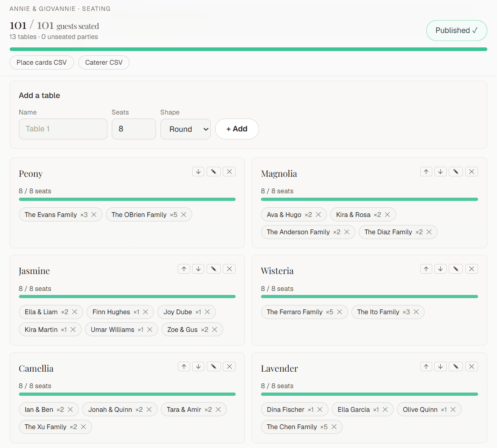
Task: Open the Shape dropdown showing Round
Action: (185, 129)
